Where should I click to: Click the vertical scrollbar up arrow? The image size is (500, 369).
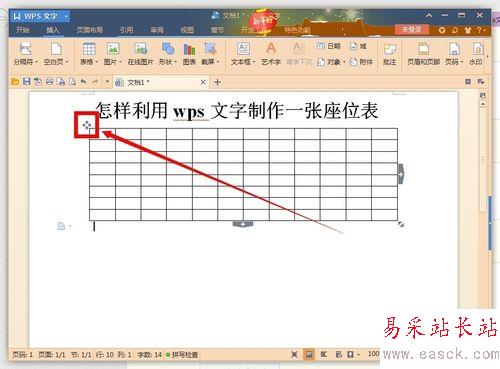click(483, 104)
